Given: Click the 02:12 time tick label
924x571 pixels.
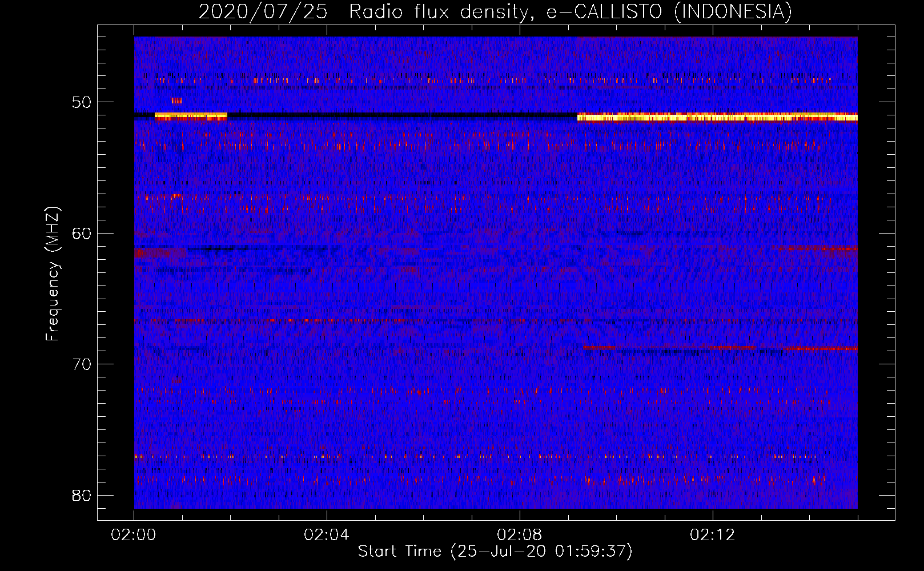Looking at the screenshot, I should 713,535.
